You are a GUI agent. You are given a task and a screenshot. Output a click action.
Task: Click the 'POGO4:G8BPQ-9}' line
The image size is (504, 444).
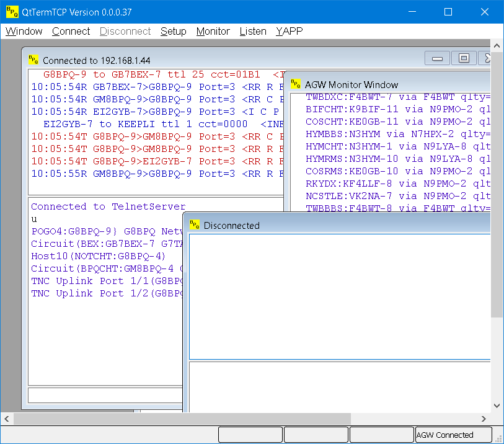point(107,231)
